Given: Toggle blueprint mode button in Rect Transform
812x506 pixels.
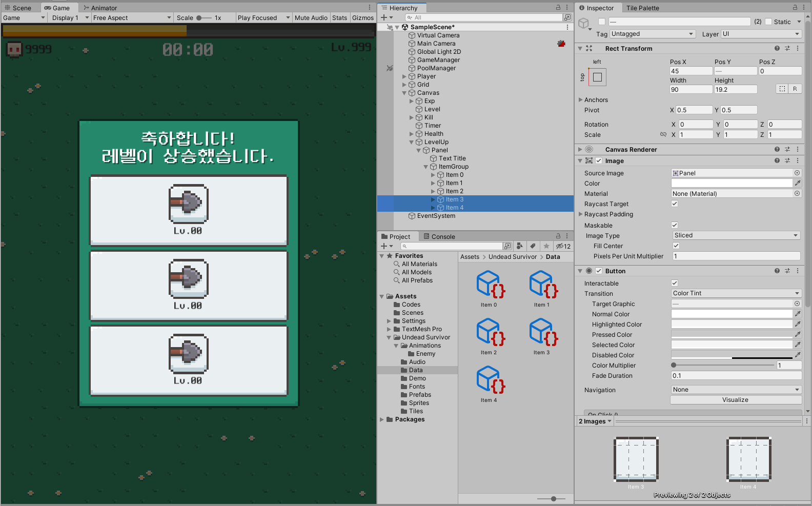Looking at the screenshot, I should click(x=782, y=89).
